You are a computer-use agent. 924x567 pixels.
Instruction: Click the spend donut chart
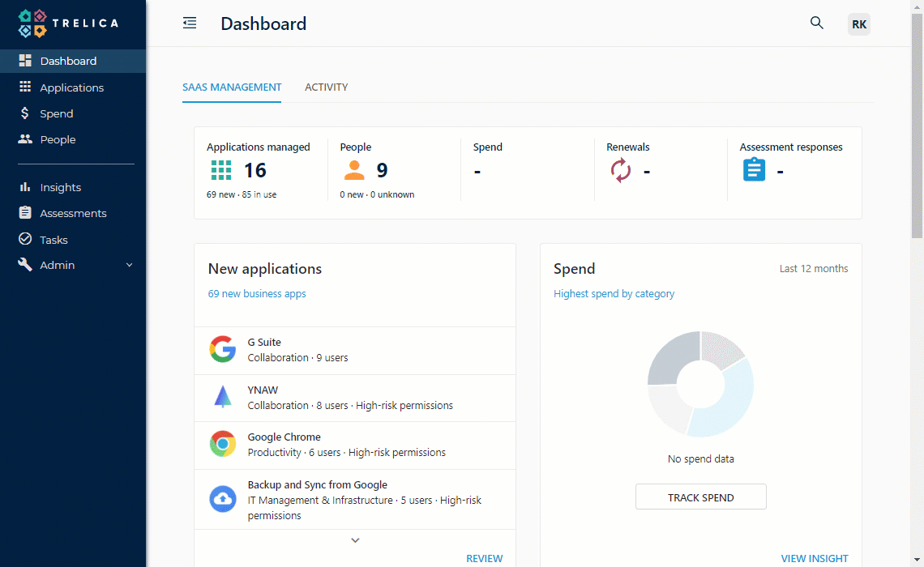coord(700,384)
